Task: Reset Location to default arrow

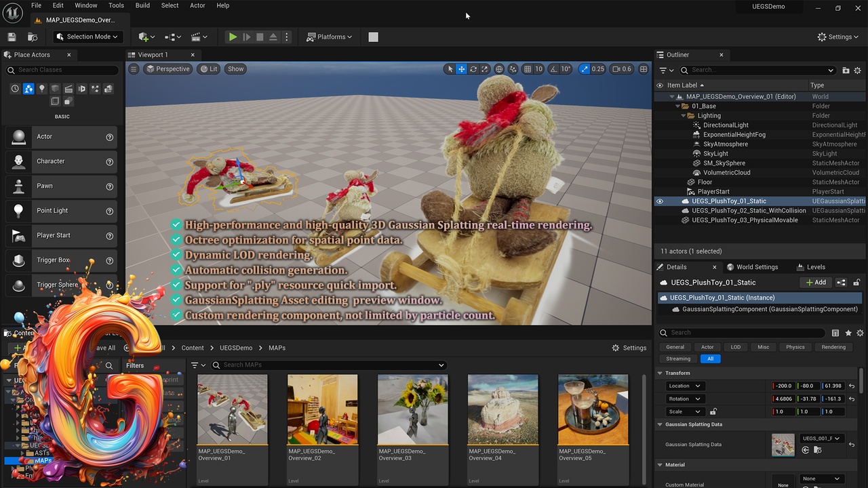Action: [x=852, y=386]
